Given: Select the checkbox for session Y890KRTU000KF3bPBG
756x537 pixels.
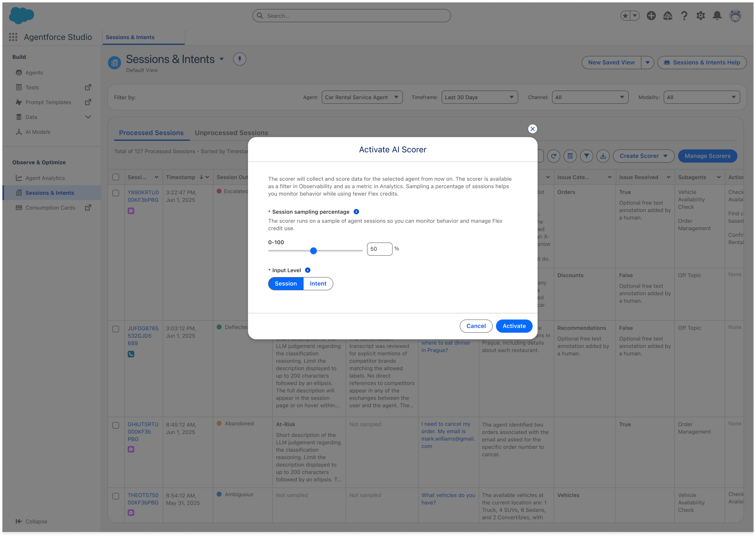Looking at the screenshot, I should tap(116, 193).
